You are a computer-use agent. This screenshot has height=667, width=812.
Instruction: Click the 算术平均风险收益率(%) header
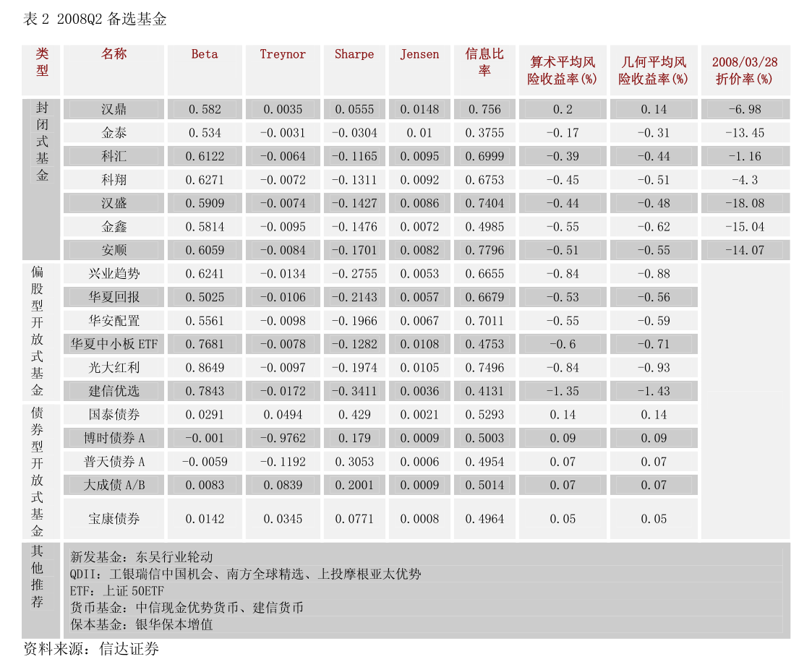563,70
